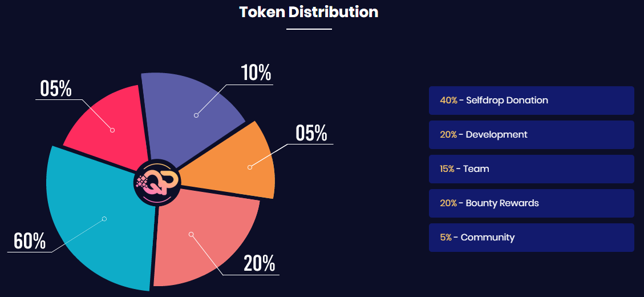The image size is (644, 297).
Task: Click the 60% chart label
Action: pyautogui.click(x=30, y=241)
